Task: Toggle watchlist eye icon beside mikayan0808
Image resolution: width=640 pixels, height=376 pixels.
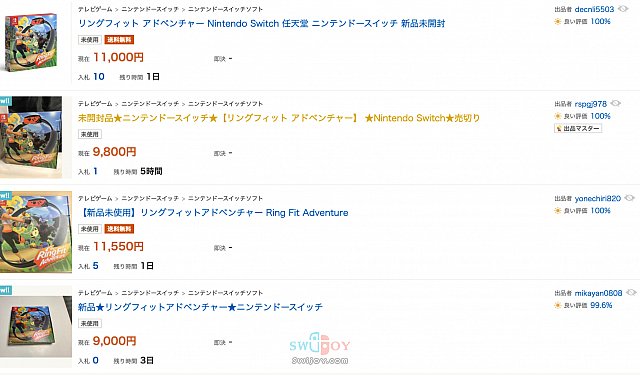Action: pyautogui.click(x=631, y=292)
